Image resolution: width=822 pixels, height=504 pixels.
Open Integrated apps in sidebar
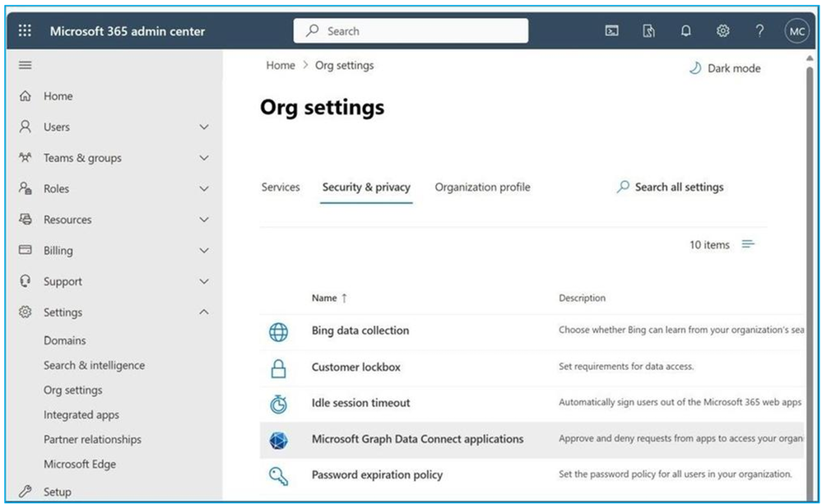click(x=81, y=414)
